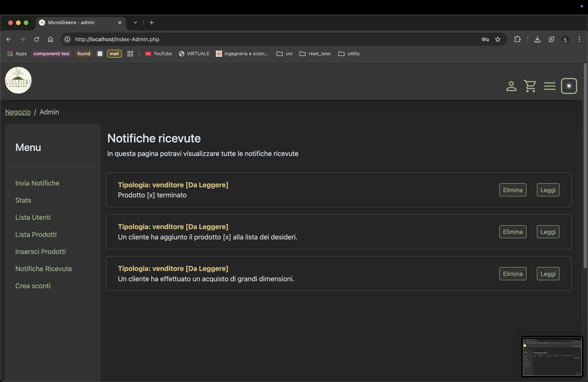Bookmark page with star icon
This screenshot has width=588, height=382.
498,39
